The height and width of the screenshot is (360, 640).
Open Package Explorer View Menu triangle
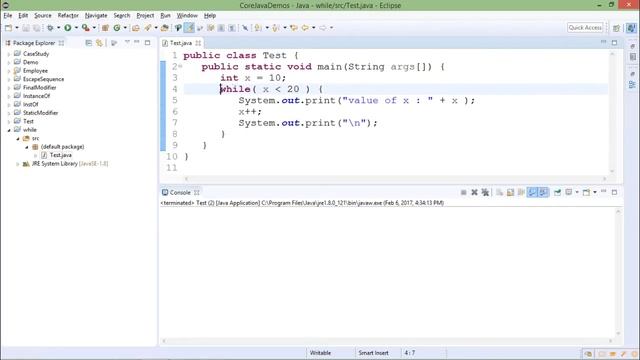point(127,42)
